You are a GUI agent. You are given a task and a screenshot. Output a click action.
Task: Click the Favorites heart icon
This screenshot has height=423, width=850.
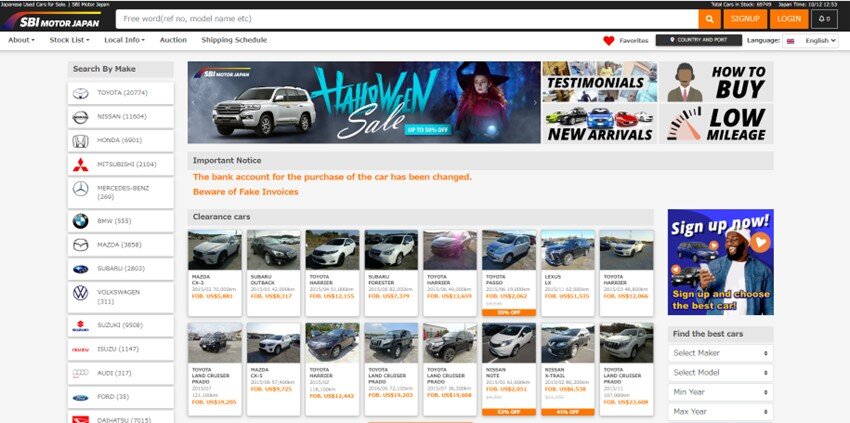(609, 41)
